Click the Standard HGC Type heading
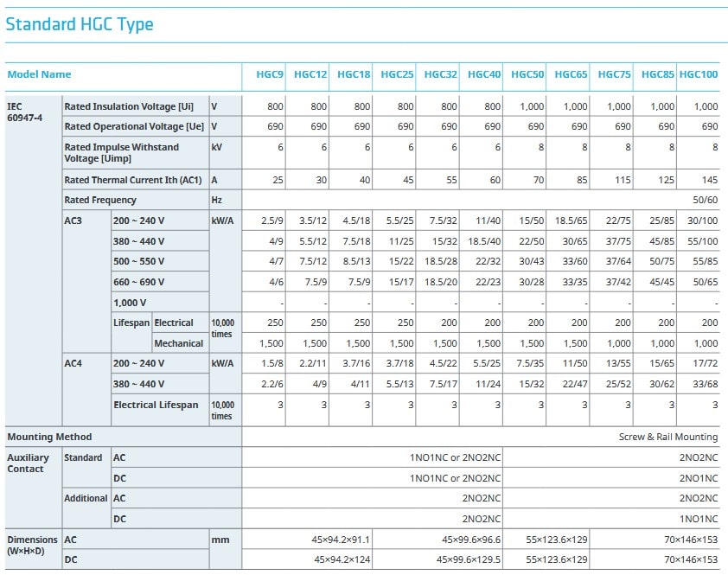The height and width of the screenshot is (575, 728). tap(80, 24)
